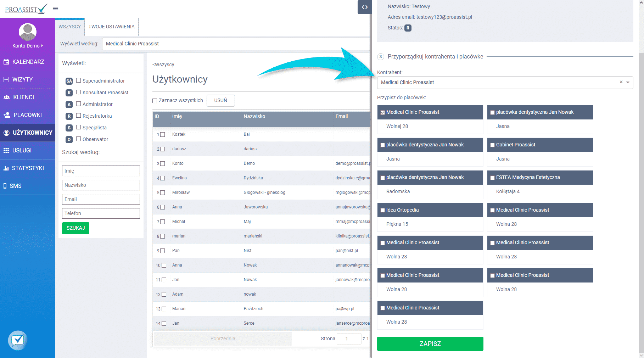This screenshot has width=644, height=358.
Task: Open Klienci in sidebar
Action: pyautogui.click(x=27, y=97)
